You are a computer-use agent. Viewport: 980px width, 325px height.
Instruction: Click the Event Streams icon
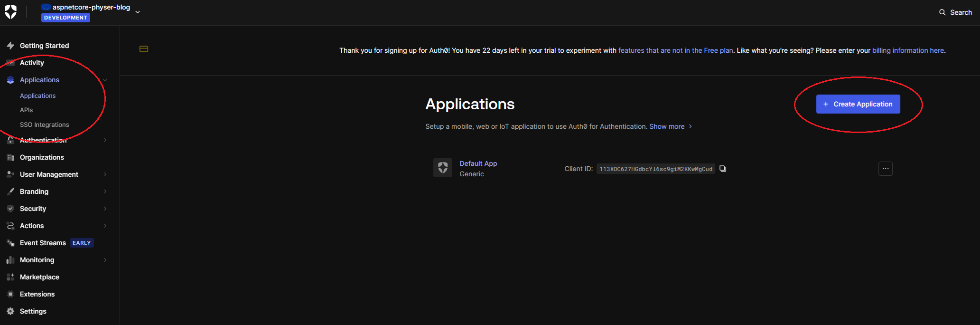pyautogui.click(x=10, y=243)
